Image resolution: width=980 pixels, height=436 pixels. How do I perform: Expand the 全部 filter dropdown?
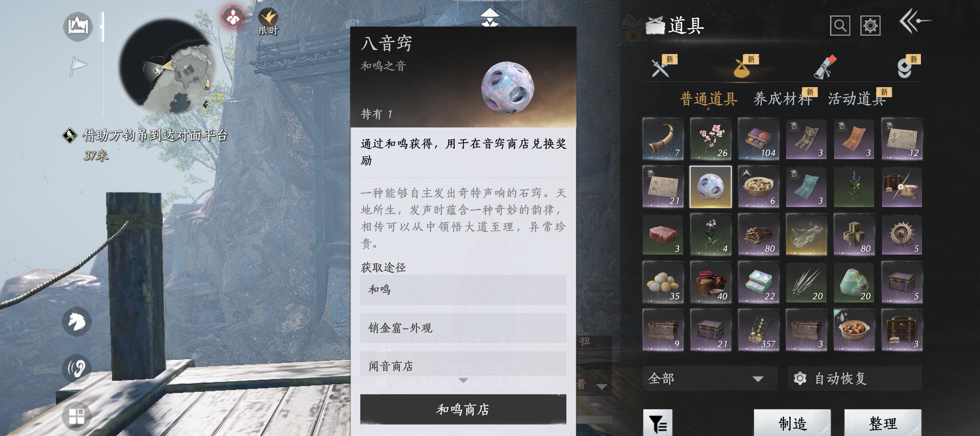(709, 379)
